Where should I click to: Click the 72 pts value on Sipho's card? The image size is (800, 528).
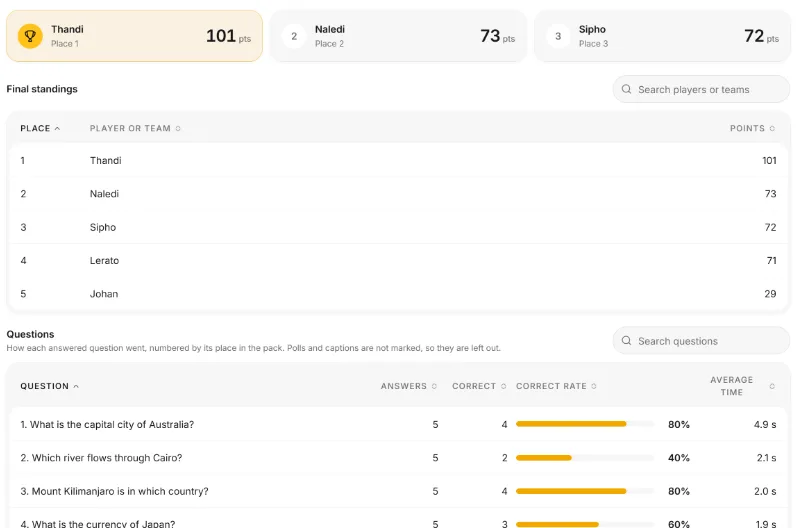761,36
